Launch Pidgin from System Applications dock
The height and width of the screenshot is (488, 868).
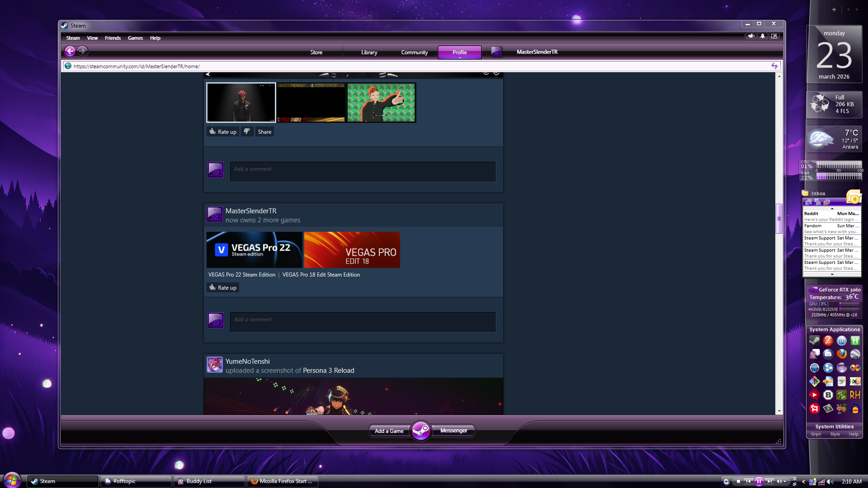coord(814,354)
